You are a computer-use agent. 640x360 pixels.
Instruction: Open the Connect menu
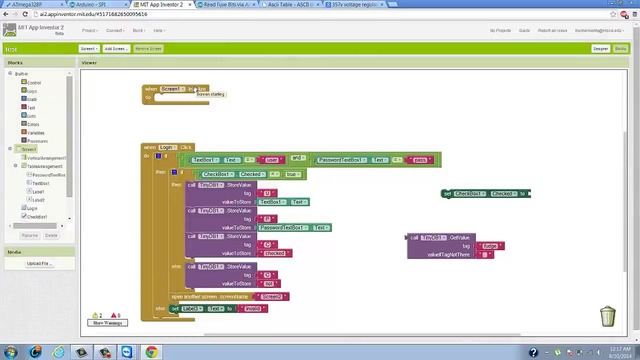point(115,31)
